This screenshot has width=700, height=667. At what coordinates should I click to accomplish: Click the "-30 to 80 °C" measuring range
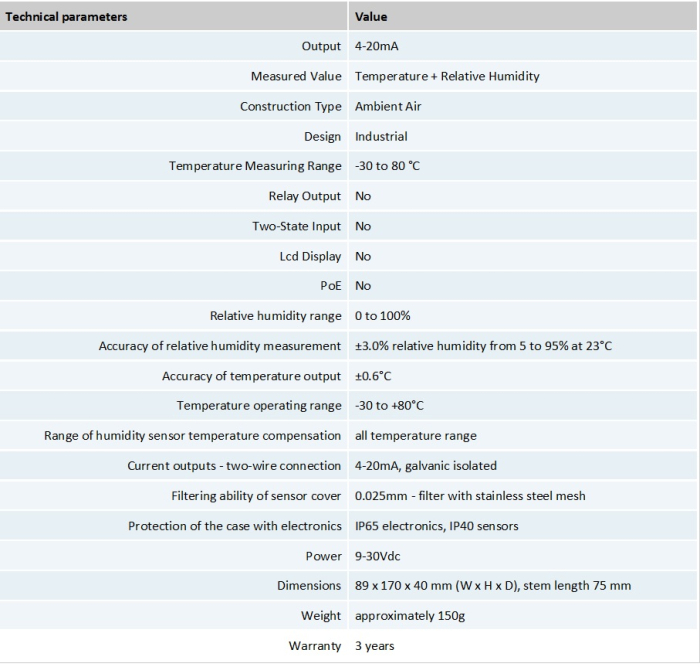point(387,166)
